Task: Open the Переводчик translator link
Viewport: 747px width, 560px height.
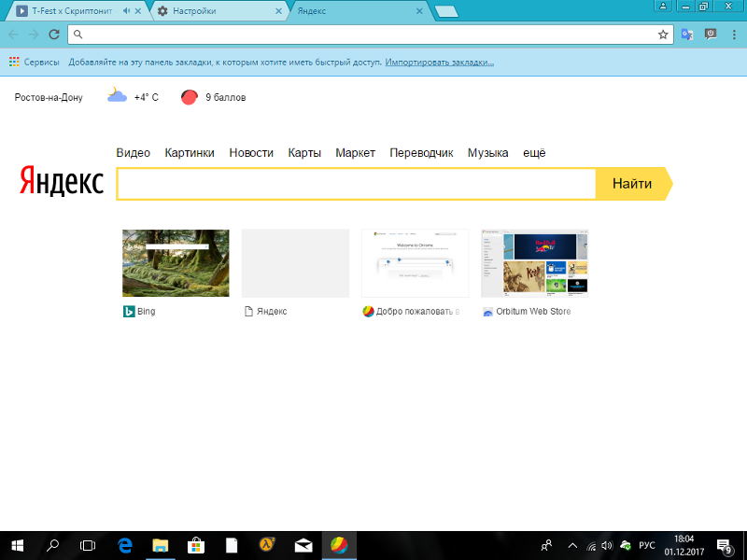Action: [x=421, y=153]
